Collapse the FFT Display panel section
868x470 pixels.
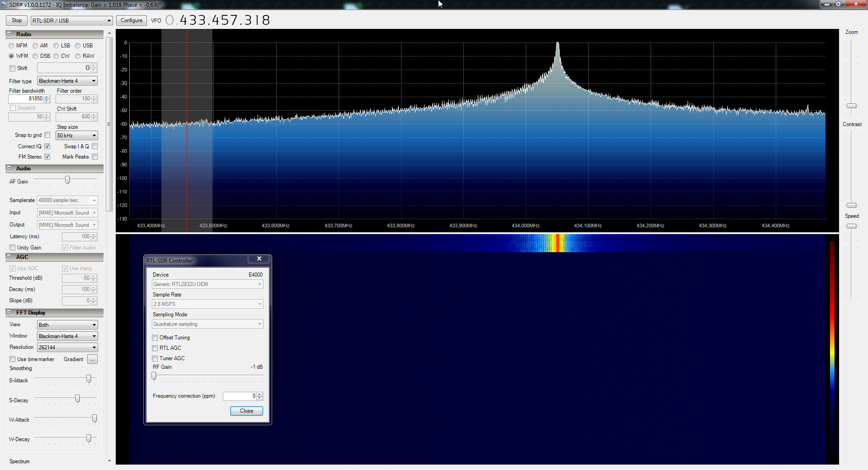pyautogui.click(x=9, y=312)
